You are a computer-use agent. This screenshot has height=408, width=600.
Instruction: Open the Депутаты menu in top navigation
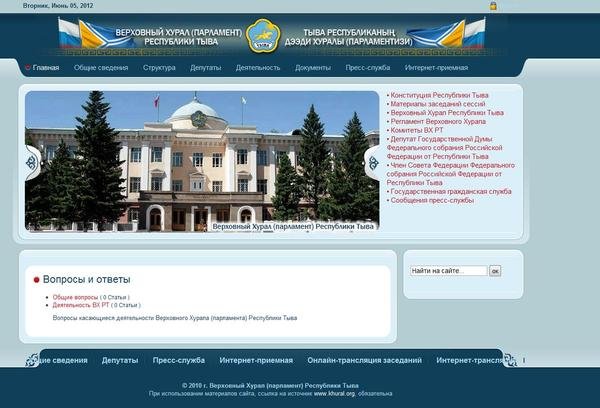[205, 68]
